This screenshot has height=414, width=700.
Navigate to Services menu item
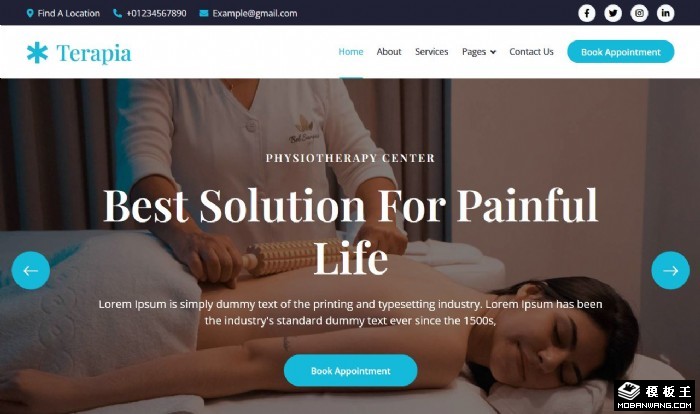(x=431, y=52)
